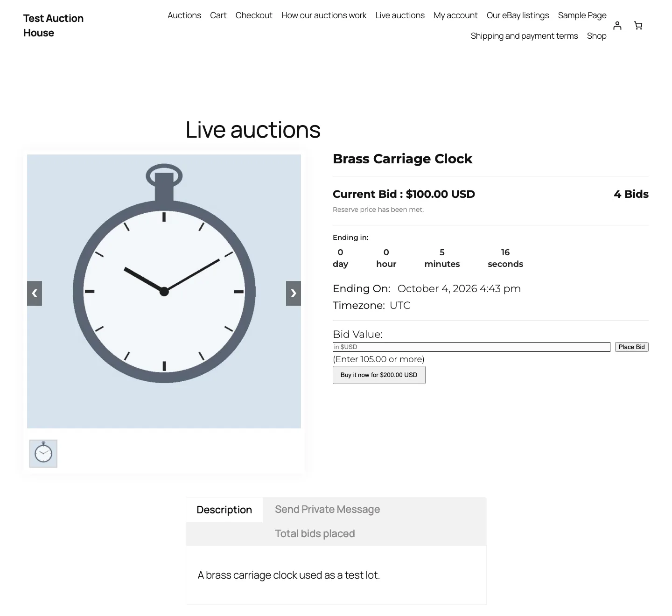Open the shopping cart icon

pyautogui.click(x=638, y=26)
